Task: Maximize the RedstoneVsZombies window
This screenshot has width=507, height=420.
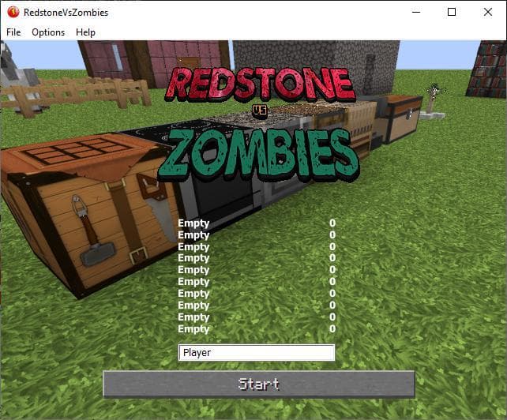Action: (x=452, y=13)
